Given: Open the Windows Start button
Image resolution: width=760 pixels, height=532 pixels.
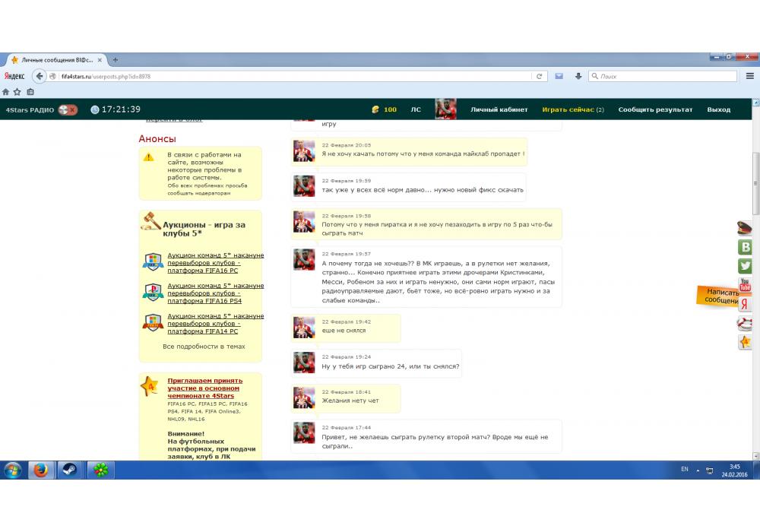Looking at the screenshot, I should [x=13, y=470].
